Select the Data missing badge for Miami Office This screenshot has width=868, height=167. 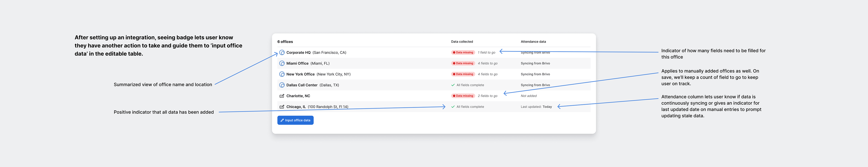[463, 63]
